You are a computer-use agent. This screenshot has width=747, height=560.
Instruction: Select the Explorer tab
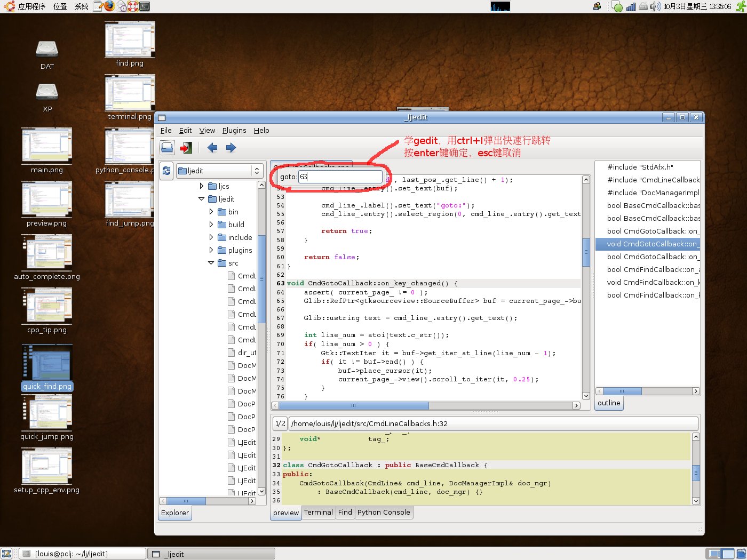point(175,513)
